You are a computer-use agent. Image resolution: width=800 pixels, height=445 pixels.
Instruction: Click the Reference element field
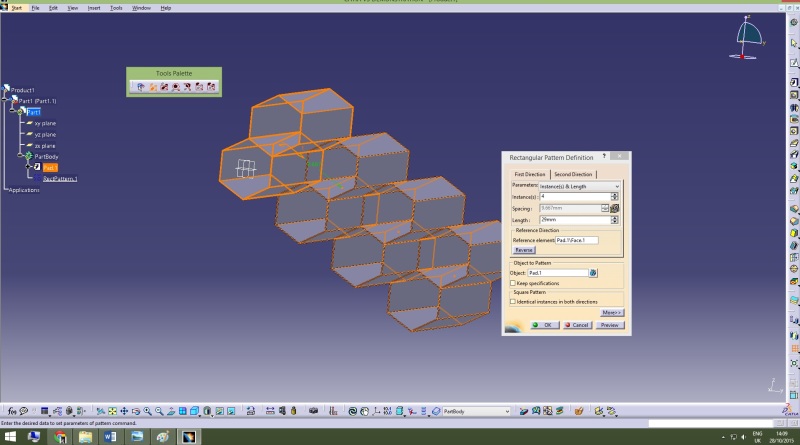[577, 240]
